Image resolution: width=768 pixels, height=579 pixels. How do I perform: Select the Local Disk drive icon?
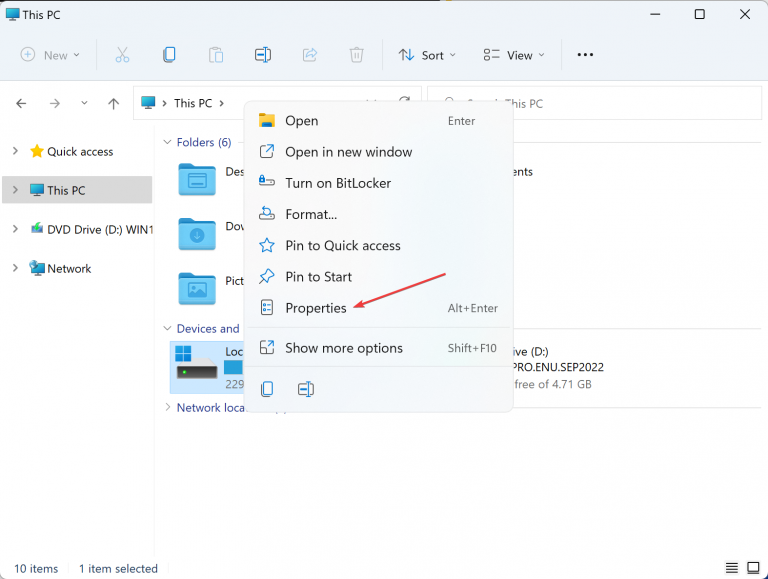click(x=196, y=363)
